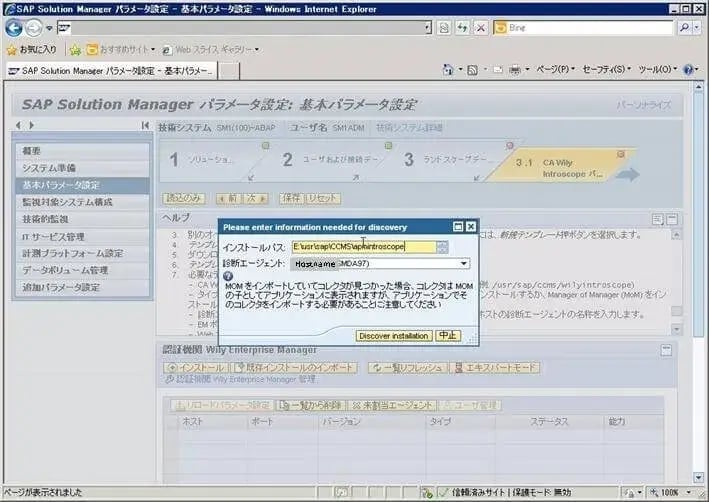The image size is (709, 502).
Task: Click the compatibility view icon beside address bar
Action: pyautogui.click(x=444, y=28)
